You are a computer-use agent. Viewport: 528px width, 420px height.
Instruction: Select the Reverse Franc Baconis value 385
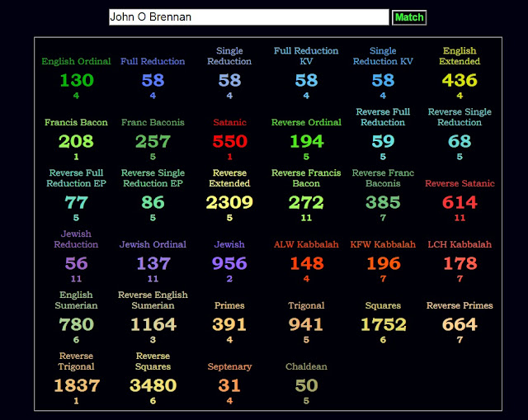[383, 202]
